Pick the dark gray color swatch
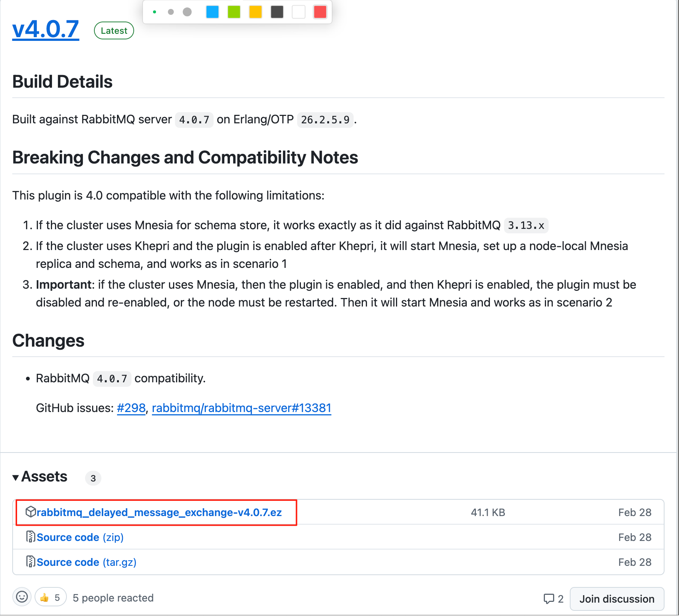 277,12
